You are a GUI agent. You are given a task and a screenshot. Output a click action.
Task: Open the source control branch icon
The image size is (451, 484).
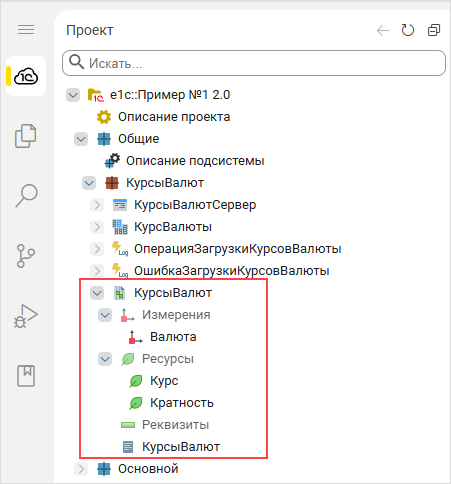point(26,256)
